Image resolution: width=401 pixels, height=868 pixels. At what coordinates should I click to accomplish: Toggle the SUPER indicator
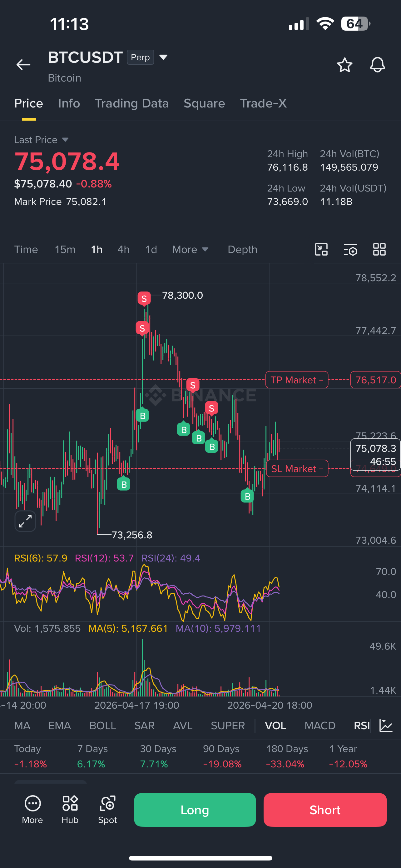pyautogui.click(x=228, y=726)
